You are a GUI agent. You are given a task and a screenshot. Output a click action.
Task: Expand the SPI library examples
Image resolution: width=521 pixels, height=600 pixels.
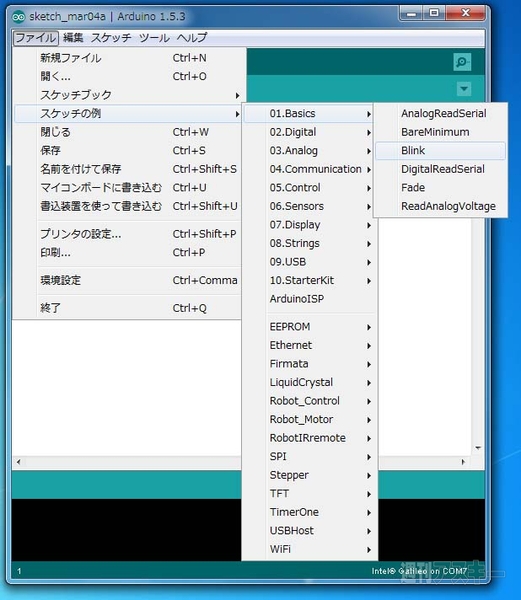[x=309, y=457]
